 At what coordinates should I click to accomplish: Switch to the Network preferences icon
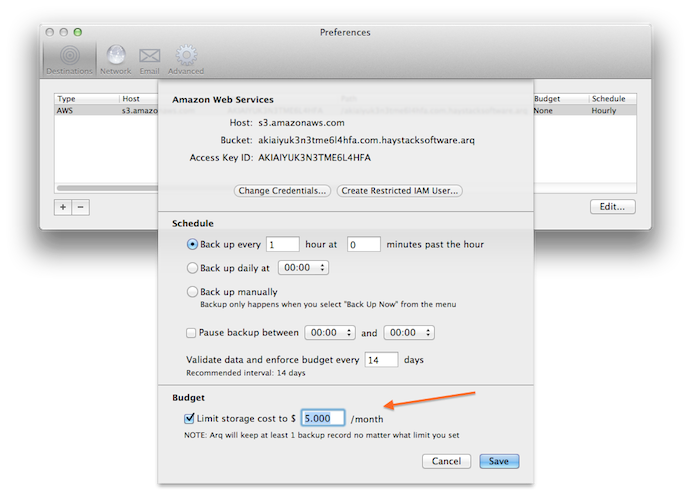pos(115,60)
